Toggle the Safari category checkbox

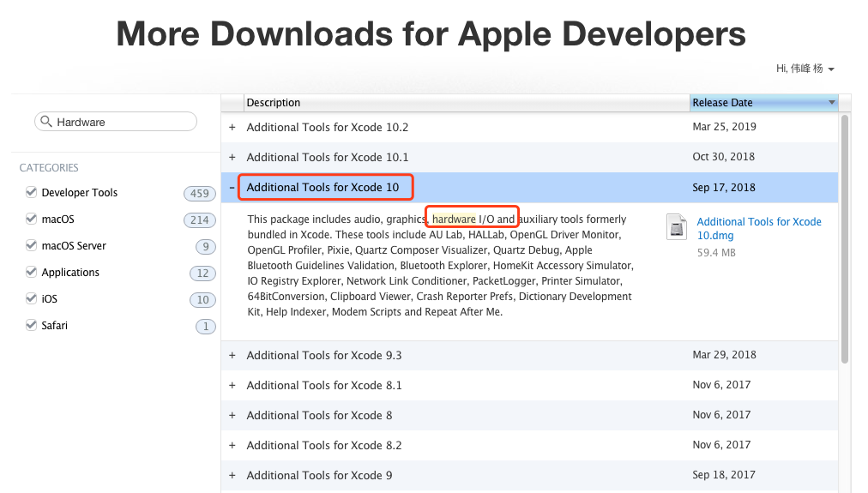[31, 325]
